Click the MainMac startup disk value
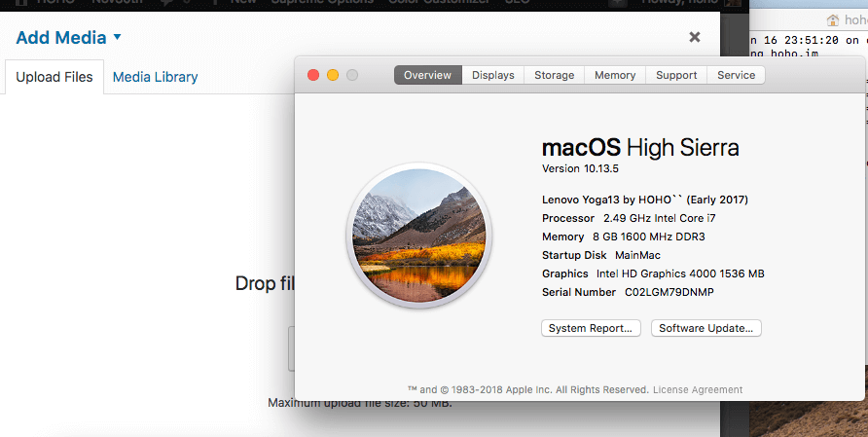Screen dimensions: 868x437 (637, 255)
